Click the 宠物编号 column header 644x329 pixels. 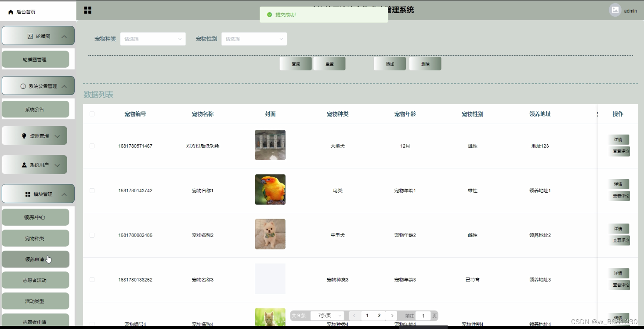pyautogui.click(x=135, y=114)
